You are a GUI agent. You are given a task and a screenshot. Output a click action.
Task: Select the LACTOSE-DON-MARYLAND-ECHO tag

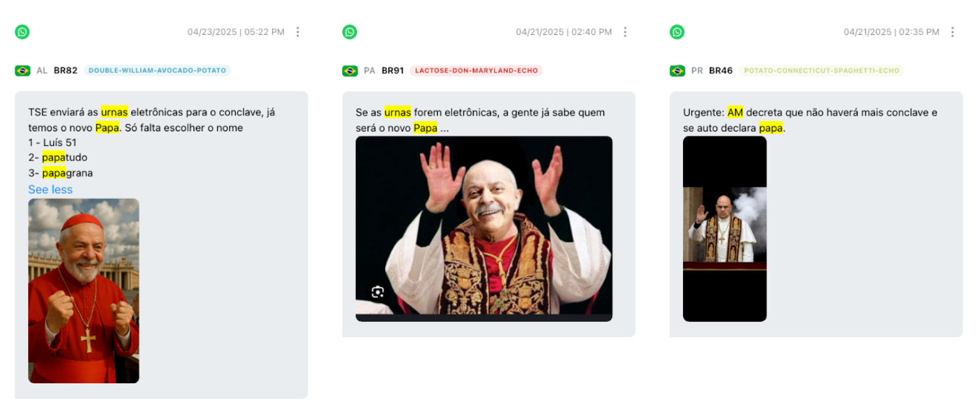(477, 71)
